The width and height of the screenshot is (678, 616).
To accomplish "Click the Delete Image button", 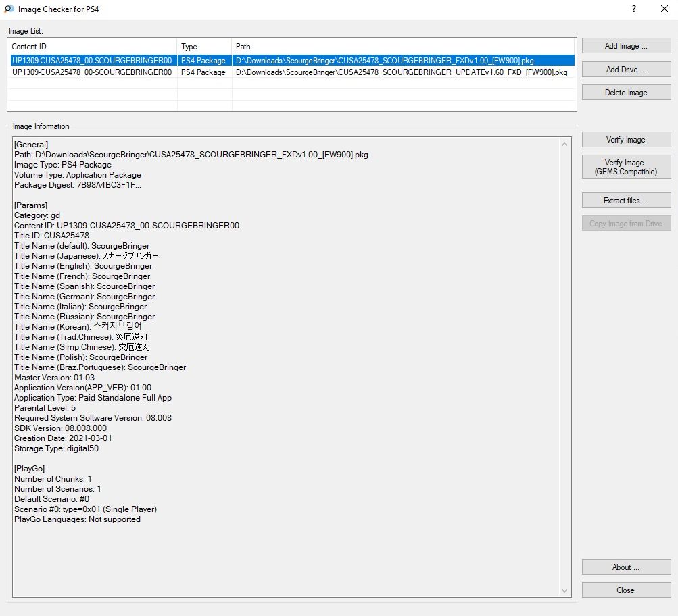I will pyautogui.click(x=626, y=93).
